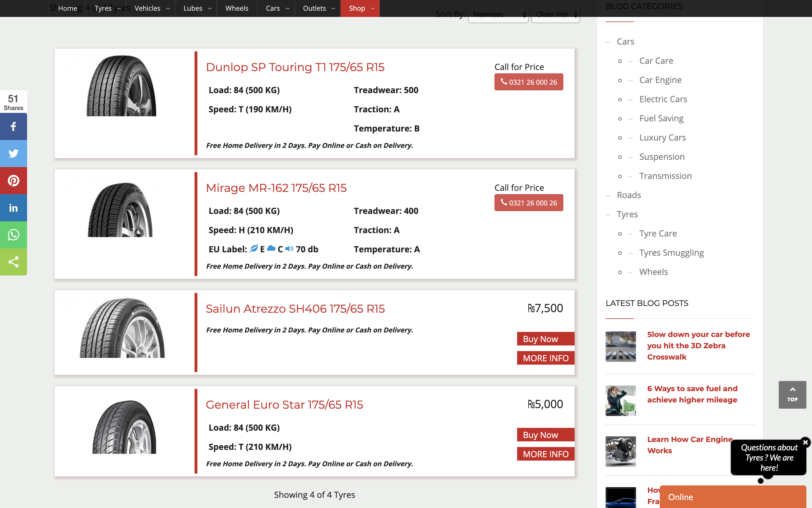Open the Fuel Saving category
Image resolution: width=812 pixels, height=508 pixels.
(x=661, y=118)
